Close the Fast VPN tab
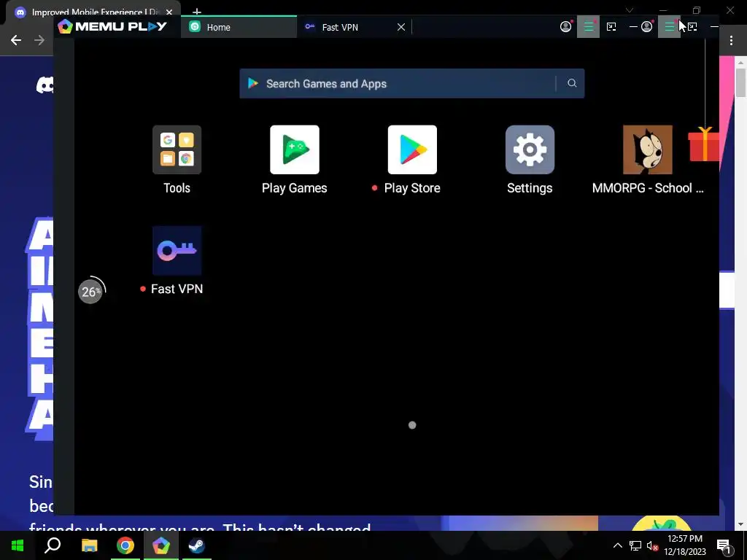Viewport: 747px width, 560px height. click(401, 27)
